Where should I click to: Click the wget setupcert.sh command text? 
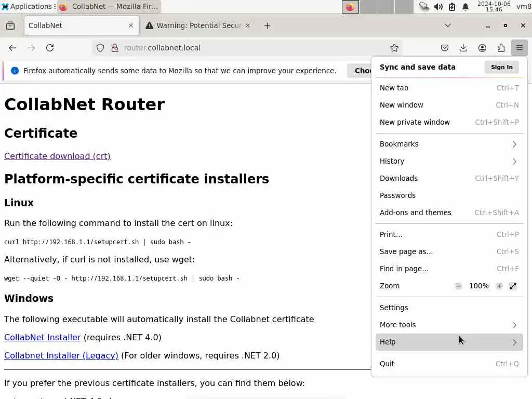(122, 278)
